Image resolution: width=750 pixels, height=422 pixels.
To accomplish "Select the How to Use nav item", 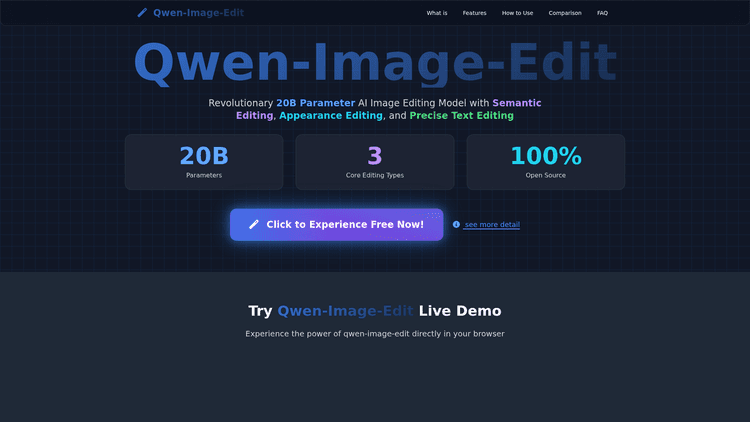I will 517,13.
